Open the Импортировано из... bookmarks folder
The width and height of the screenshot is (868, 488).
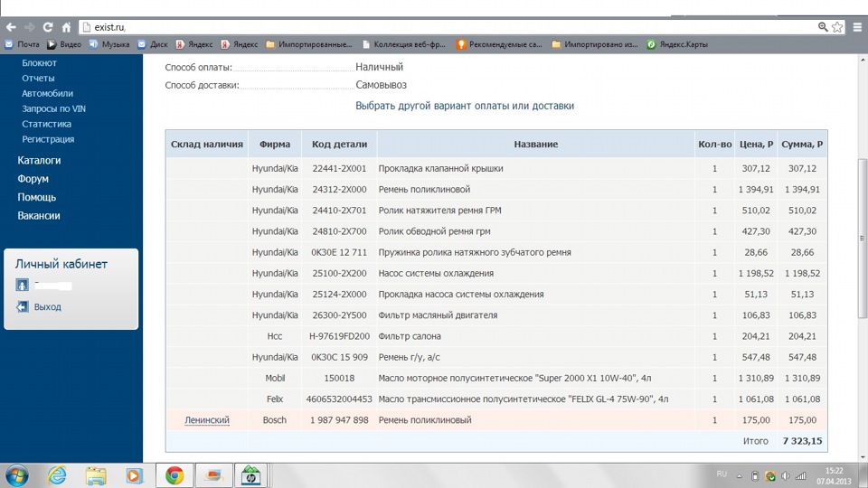coord(595,44)
